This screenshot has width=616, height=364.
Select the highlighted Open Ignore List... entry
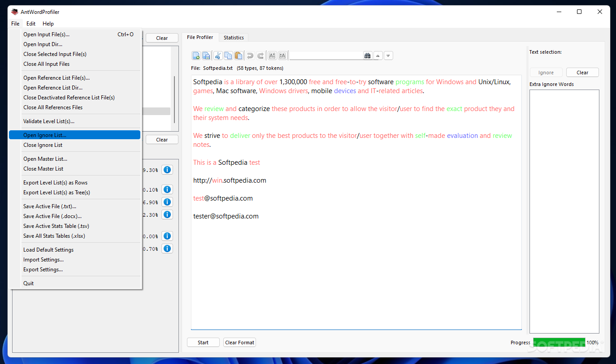pos(74,135)
